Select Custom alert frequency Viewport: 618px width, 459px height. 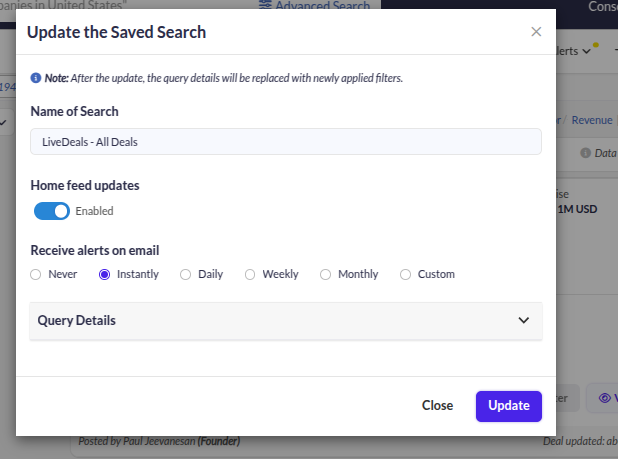(405, 274)
